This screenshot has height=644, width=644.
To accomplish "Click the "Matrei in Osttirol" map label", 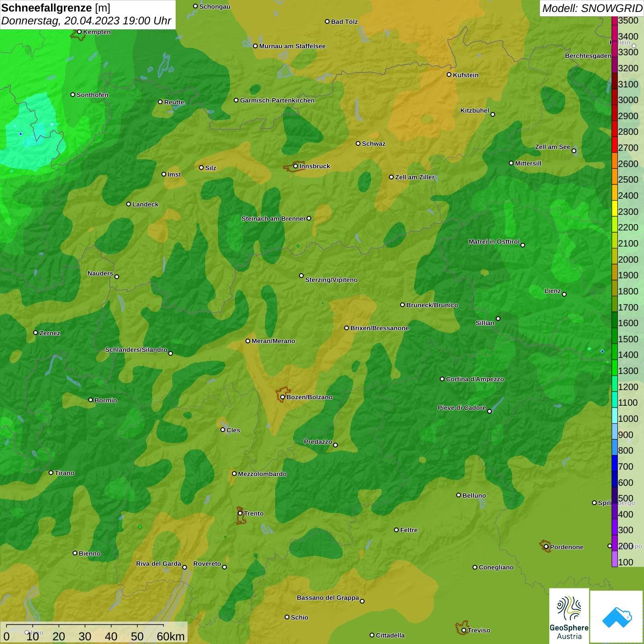I will [x=494, y=241].
